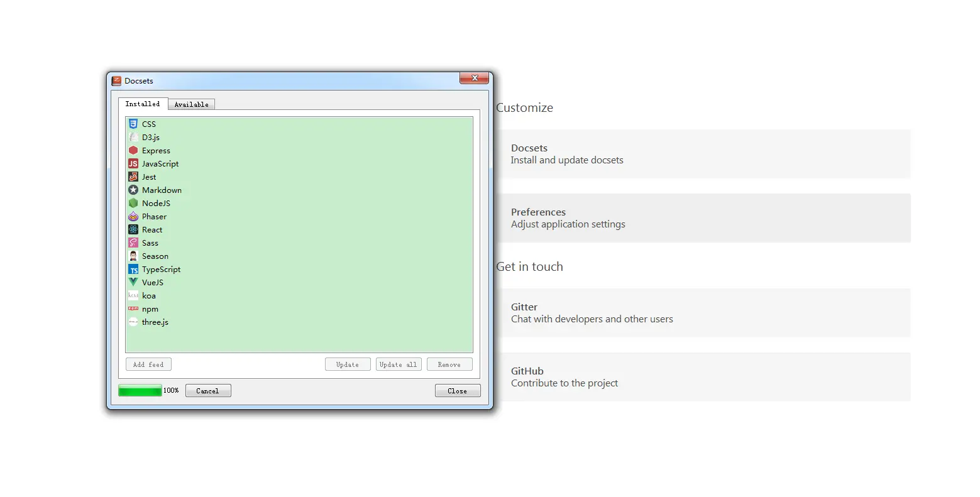The width and height of the screenshot is (980, 497).
Task: Click the VueJS green V icon
Action: point(133,282)
